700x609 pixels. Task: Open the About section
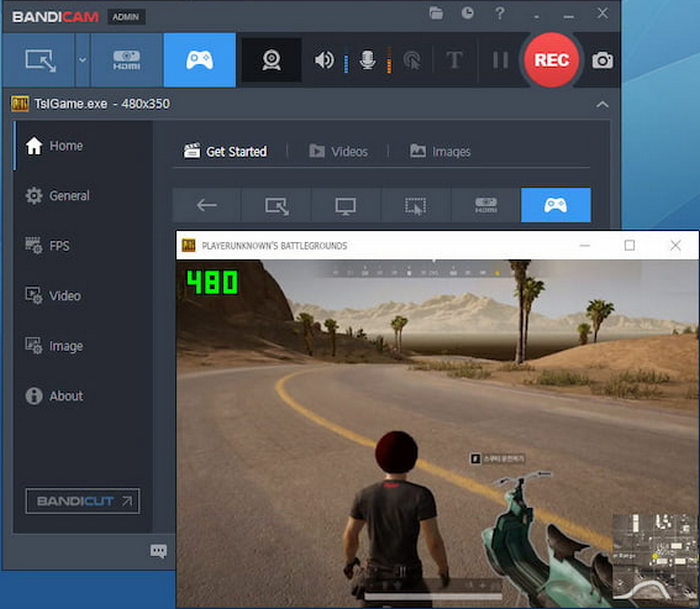click(x=83, y=396)
